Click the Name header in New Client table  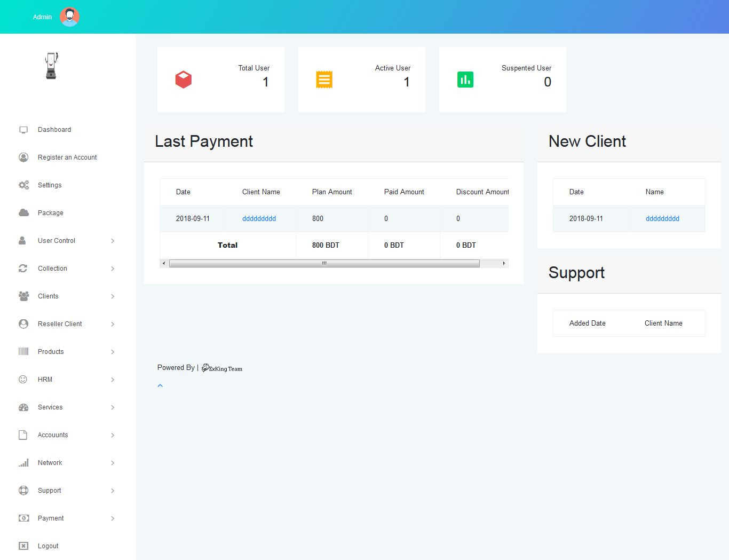tap(655, 192)
